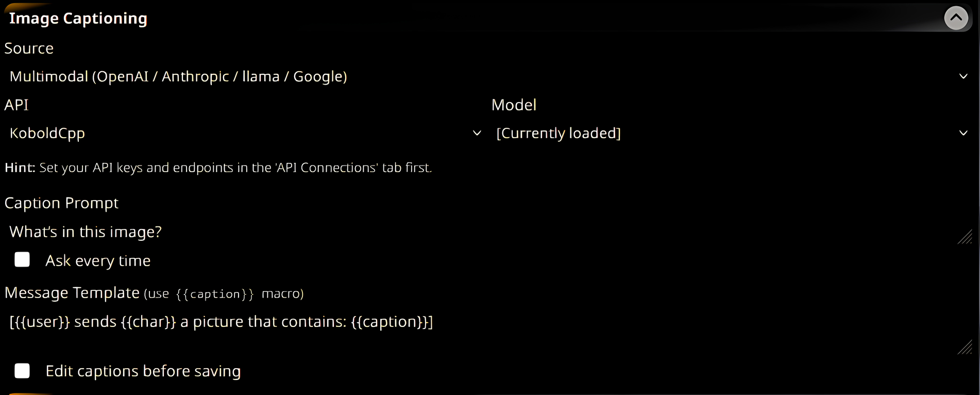980x395 pixels.
Task: Click the Model dropdown arrow icon
Action: [963, 133]
